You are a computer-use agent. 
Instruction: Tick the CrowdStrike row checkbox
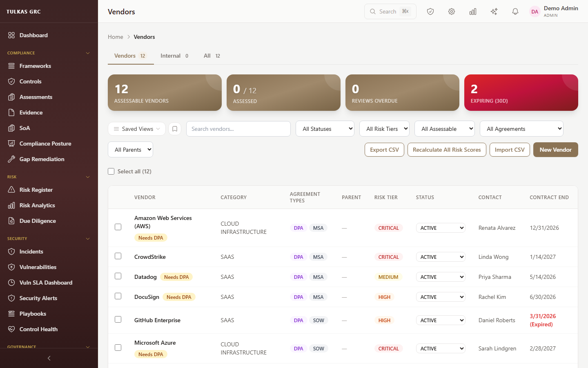click(118, 256)
